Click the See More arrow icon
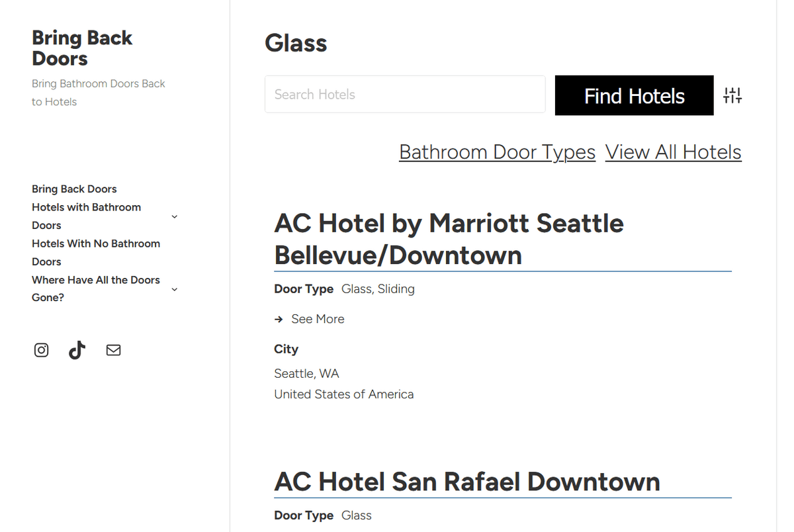Viewport: 794px width, 532px height. [x=279, y=319]
